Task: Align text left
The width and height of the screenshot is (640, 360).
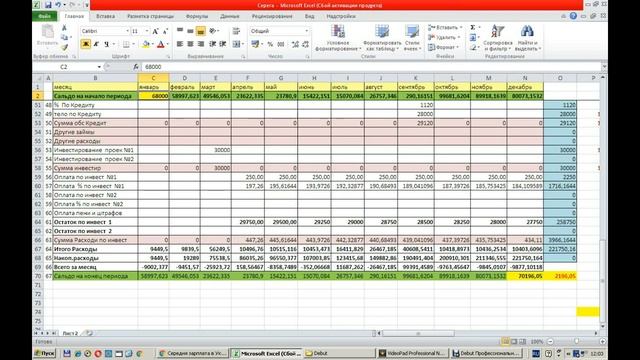Action: pos(180,44)
